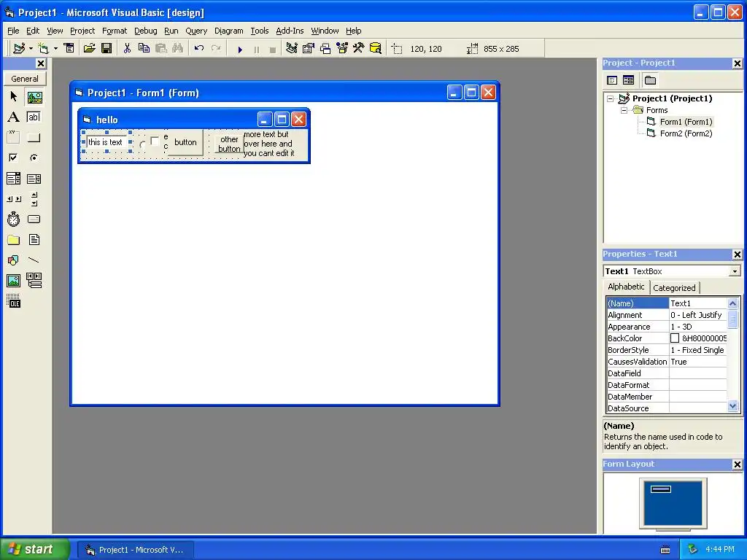The width and height of the screenshot is (747, 560).
Task: Toggle the checkbox on the hello form
Action: coord(155,141)
